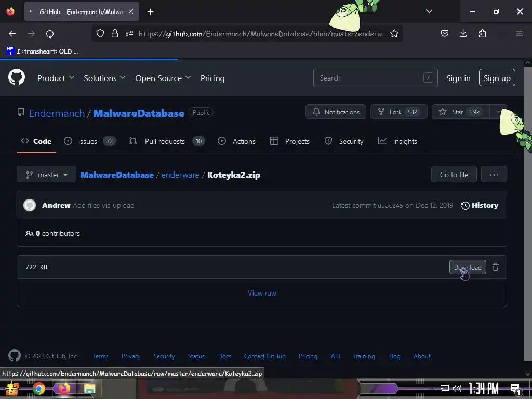Open the Insights tab
Screen dimensions: 532x399
(x=397, y=141)
